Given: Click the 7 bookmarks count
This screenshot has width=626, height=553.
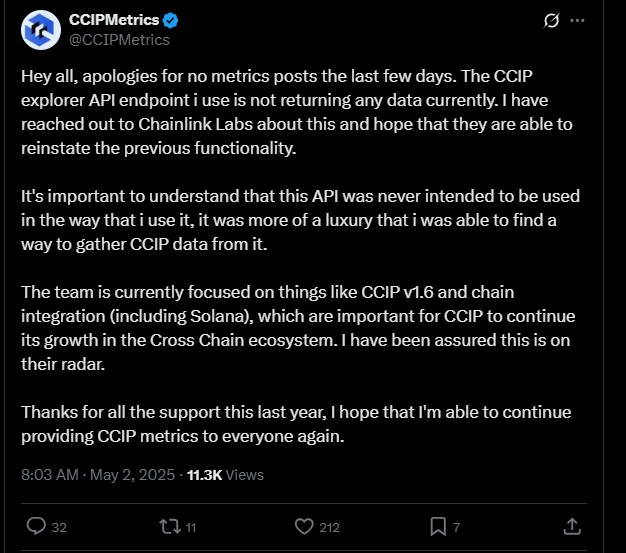Looking at the screenshot, I should (x=457, y=527).
